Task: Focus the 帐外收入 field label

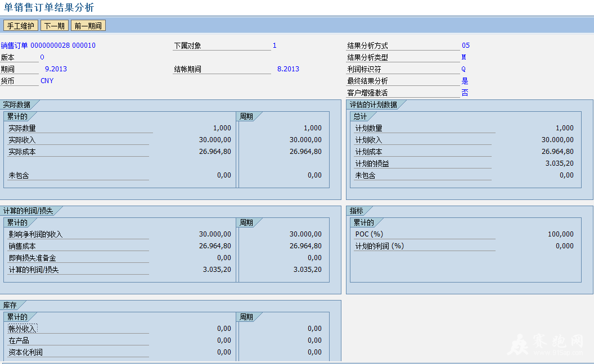Action: point(22,329)
